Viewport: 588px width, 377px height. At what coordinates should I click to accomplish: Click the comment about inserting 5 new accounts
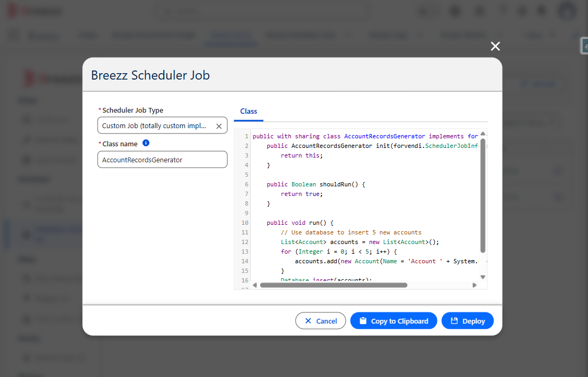point(351,233)
